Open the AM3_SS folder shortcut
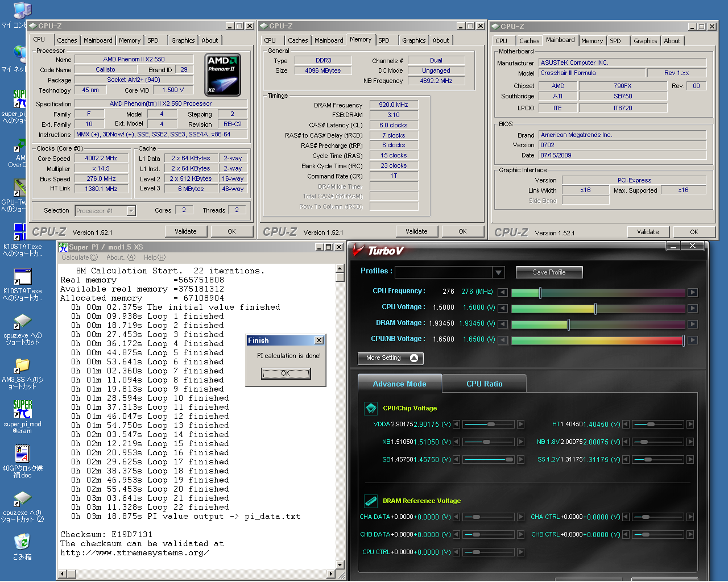Screen dimensions: 728x582 [22, 365]
